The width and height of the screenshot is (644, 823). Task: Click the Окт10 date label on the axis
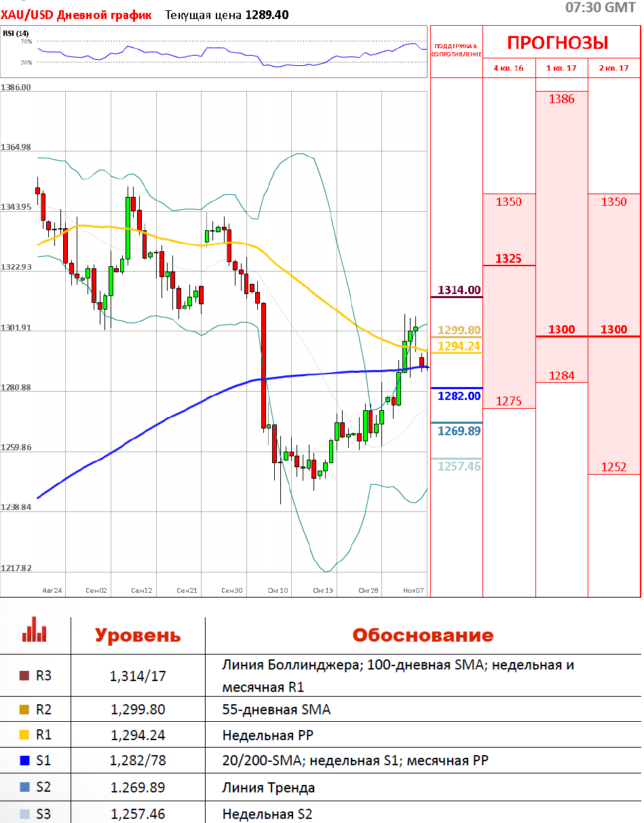point(278,591)
